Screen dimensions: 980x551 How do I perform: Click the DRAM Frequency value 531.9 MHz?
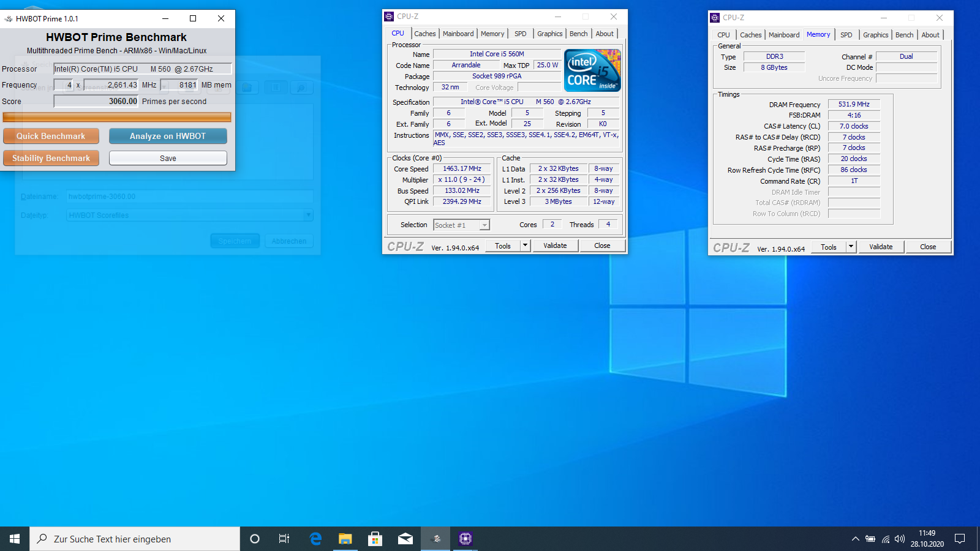pyautogui.click(x=854, y=104)
